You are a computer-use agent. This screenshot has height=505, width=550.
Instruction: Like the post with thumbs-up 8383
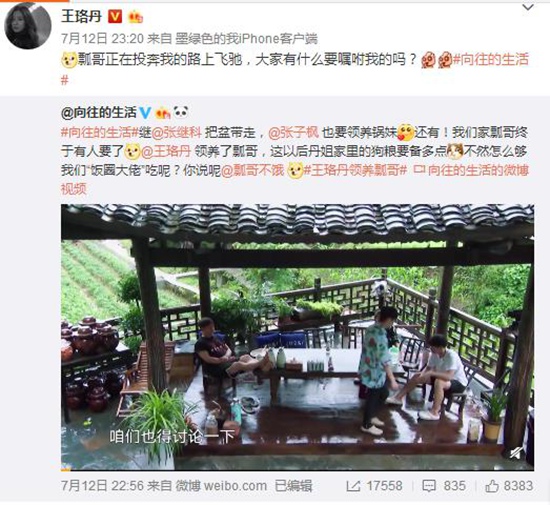pos(509,486)
